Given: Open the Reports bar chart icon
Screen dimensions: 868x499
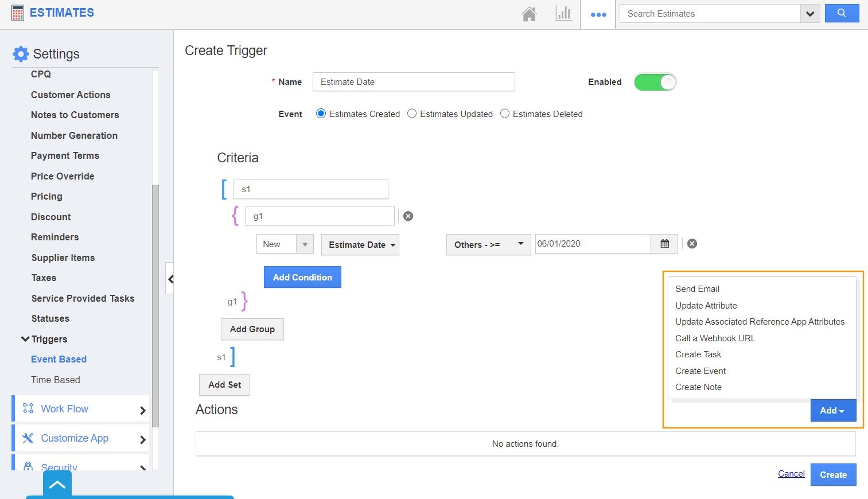Looking at the screenshot, I should (x=563, y=14).
